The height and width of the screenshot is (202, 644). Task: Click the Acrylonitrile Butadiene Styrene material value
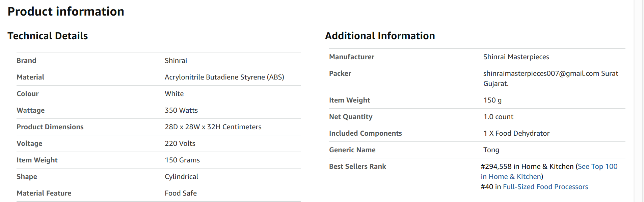(x=224, y=77)
